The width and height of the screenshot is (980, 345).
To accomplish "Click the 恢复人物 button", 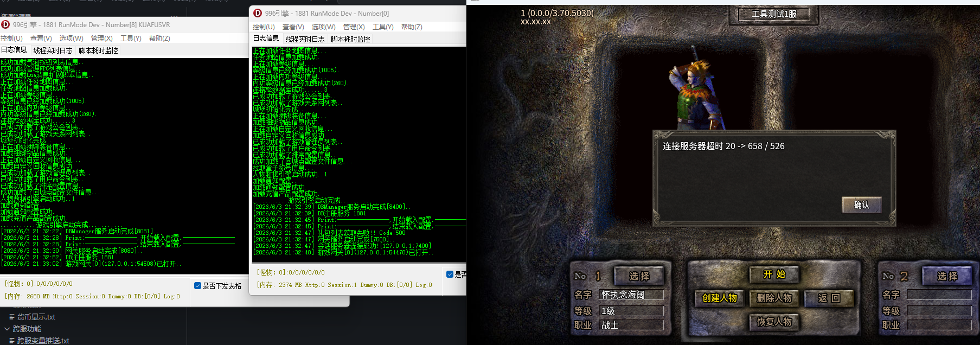I will 774,322.
